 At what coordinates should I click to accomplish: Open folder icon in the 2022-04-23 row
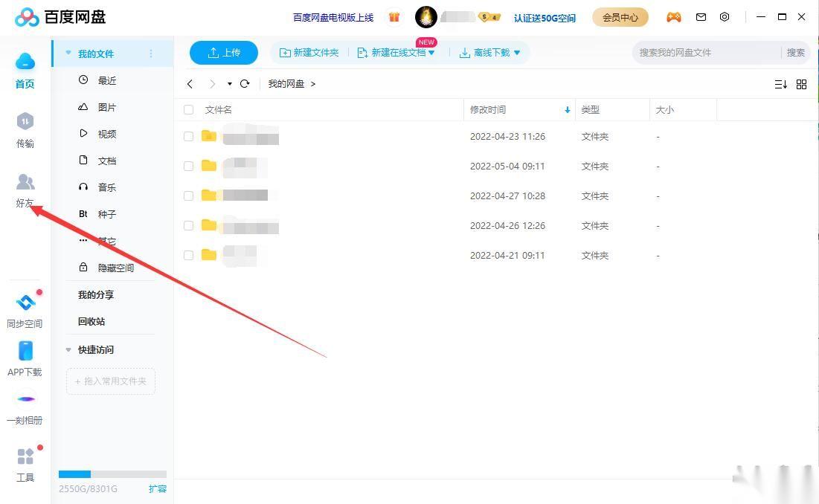(209, 135)
